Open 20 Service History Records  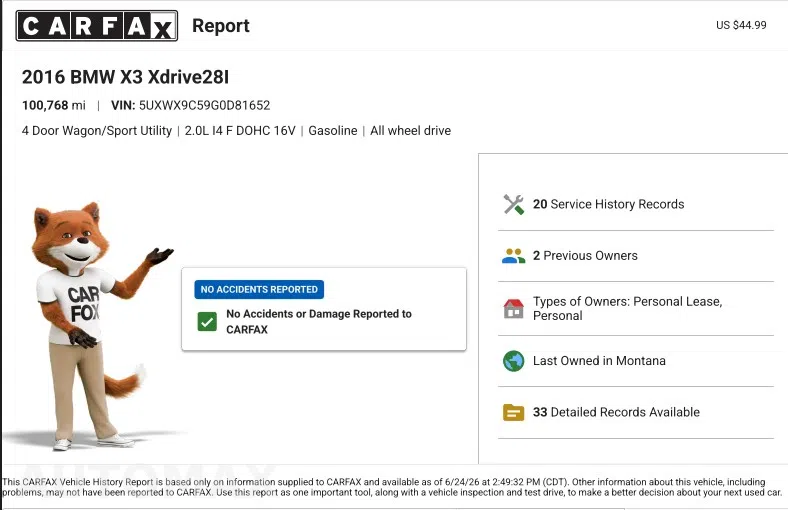636,205
